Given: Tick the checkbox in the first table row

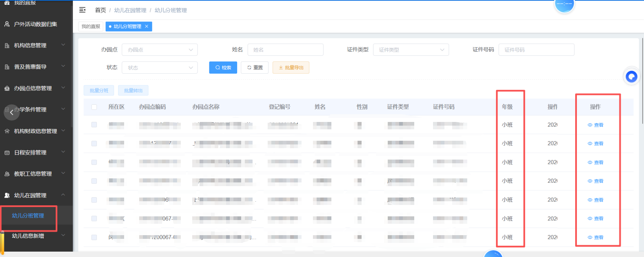Looking at the screenshot, I should (x=94, y=125).
